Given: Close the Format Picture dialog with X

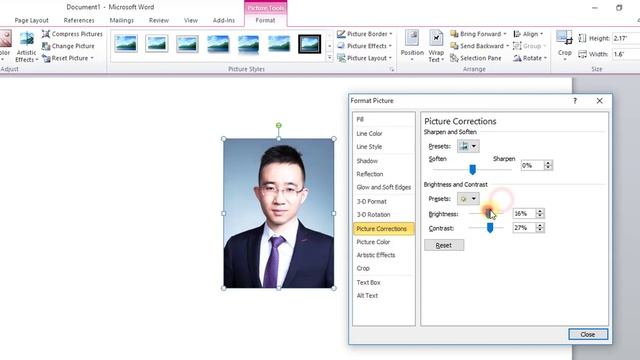Looking at the screenshot, I should point(599,101).
